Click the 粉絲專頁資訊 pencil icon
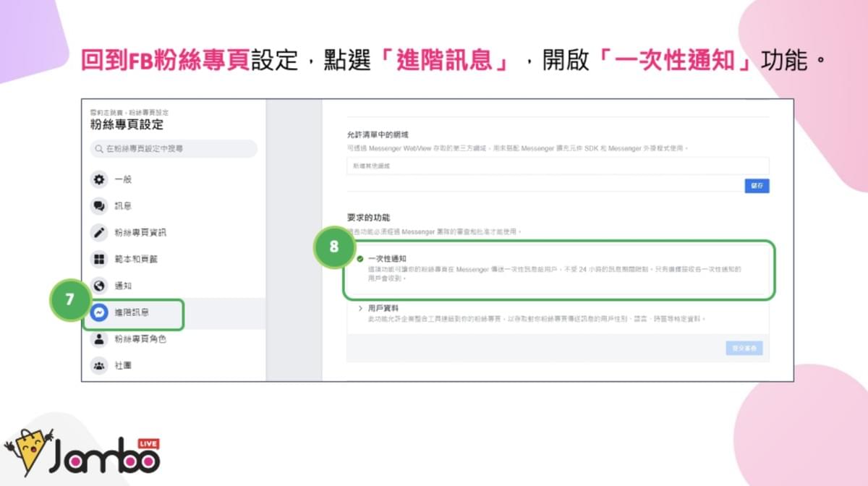 click(99, 233)
